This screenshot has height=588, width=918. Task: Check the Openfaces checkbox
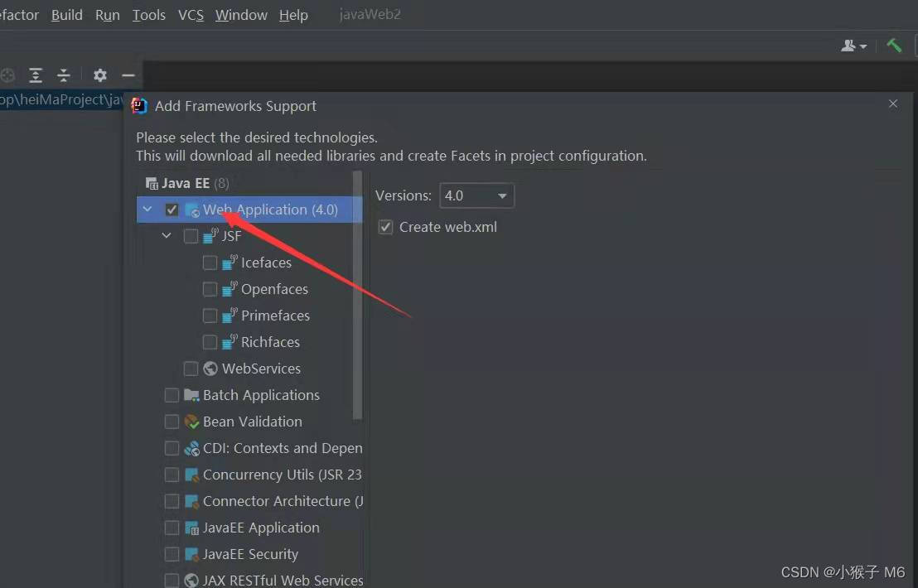coord(210,289)
